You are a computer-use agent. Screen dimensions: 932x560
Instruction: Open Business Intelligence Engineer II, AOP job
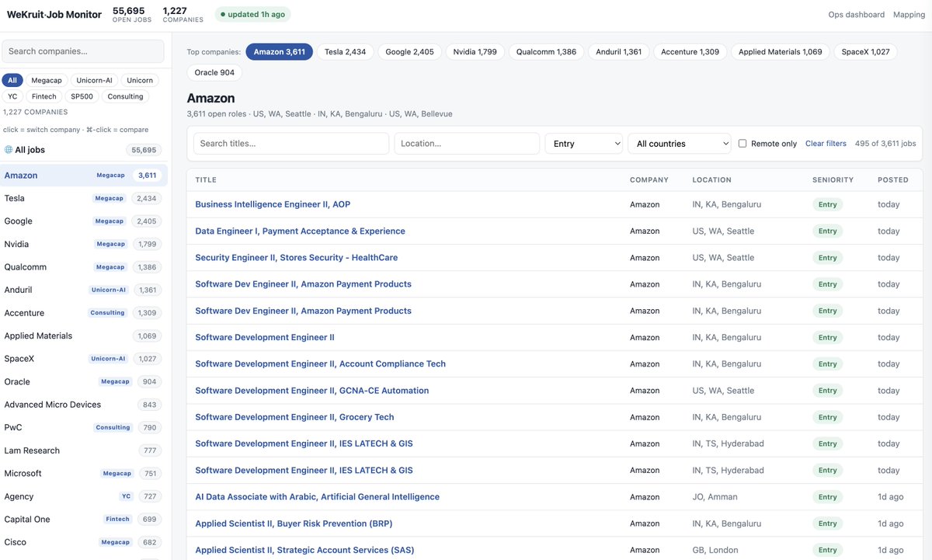coord(273,204)
